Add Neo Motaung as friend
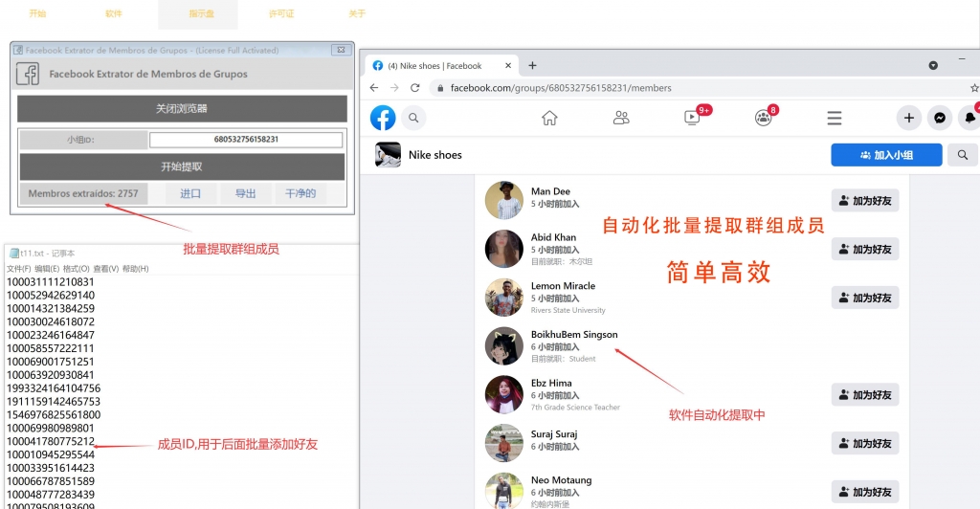This screenshot has width=980, height=509. 865,492
